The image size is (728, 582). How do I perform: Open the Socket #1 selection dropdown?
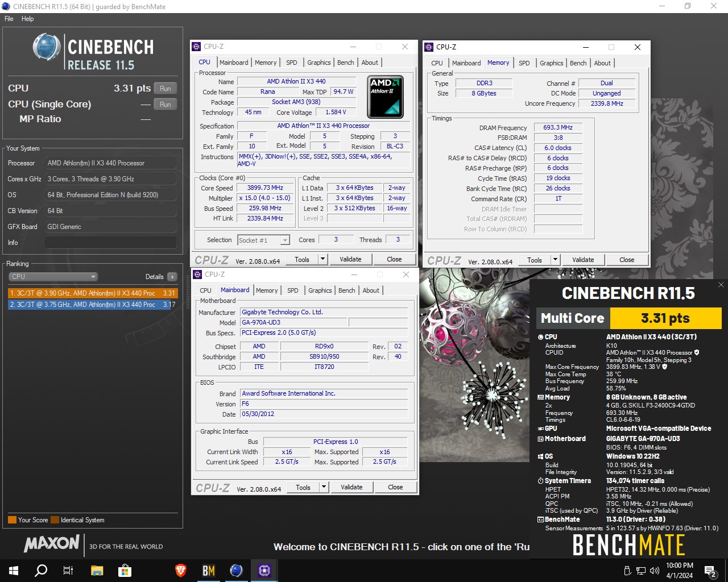tap(263, 240)
